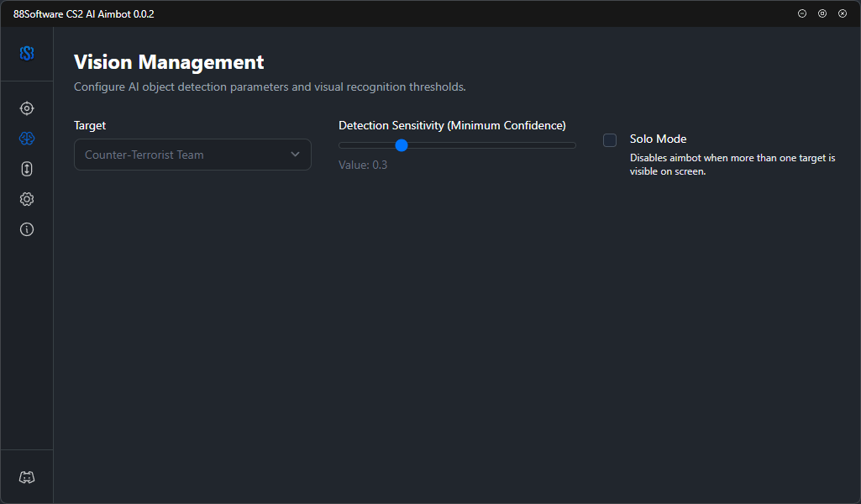Click the window title "88Software CS2 AI Aimbot 0.0.2"

coord(83,14)
